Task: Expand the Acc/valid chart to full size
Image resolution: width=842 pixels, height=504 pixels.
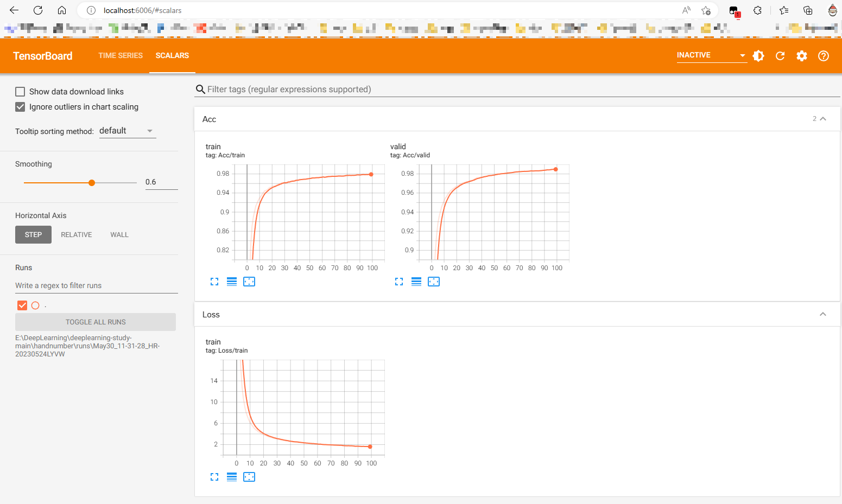Action: point(399,282)
